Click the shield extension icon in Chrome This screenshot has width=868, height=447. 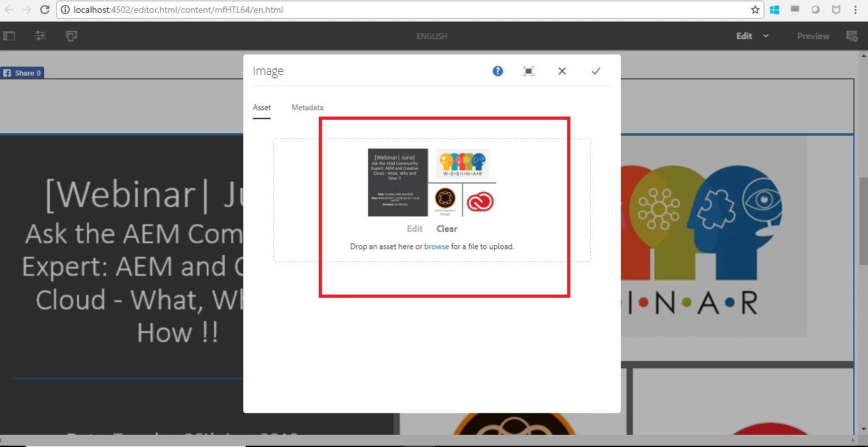click(x=836, y=10)
